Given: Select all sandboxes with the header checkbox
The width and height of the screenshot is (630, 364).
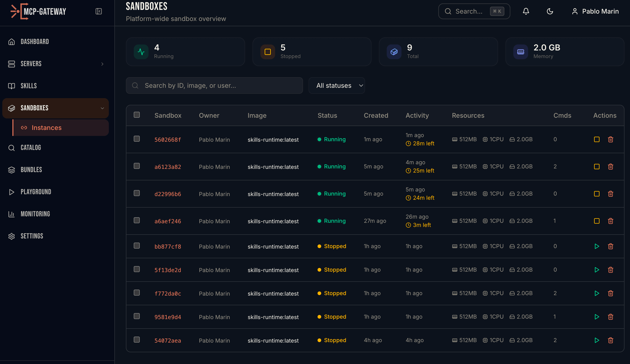Looking at the screenshot, I should click(137, 114).
